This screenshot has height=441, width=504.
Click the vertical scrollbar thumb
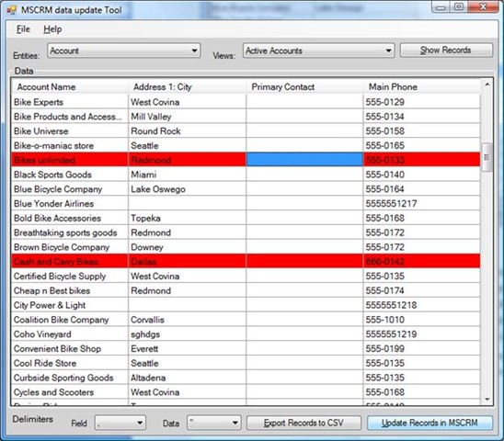(487, 157)
